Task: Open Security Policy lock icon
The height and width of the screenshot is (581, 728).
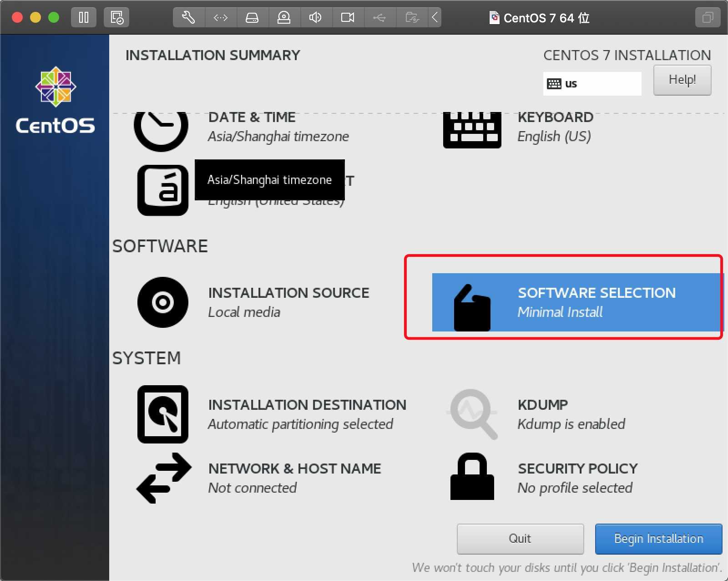Action: 472,476
